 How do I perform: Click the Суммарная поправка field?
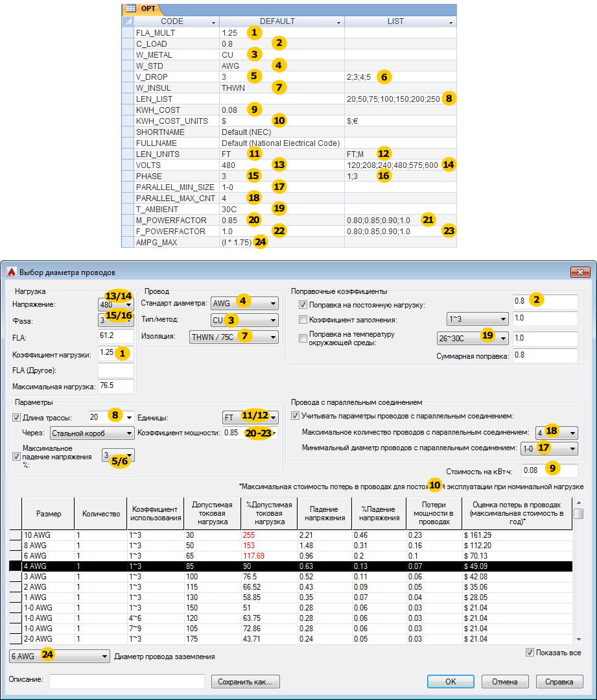pos(544,356)
